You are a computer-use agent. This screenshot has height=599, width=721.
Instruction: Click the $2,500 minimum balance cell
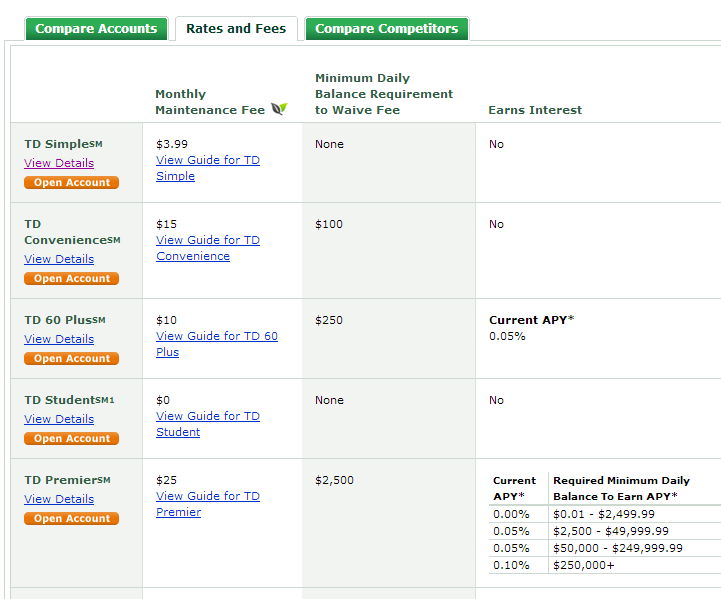pyautogui.click(x=334, y=480)
